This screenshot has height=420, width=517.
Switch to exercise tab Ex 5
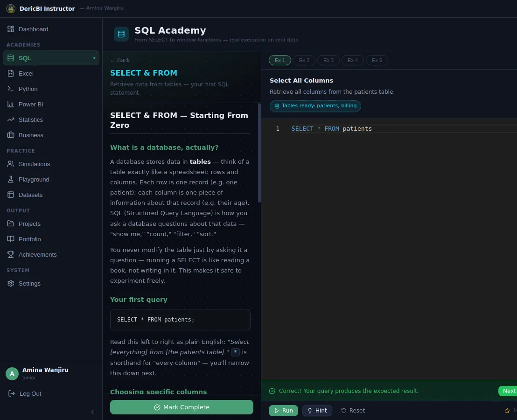377,60
